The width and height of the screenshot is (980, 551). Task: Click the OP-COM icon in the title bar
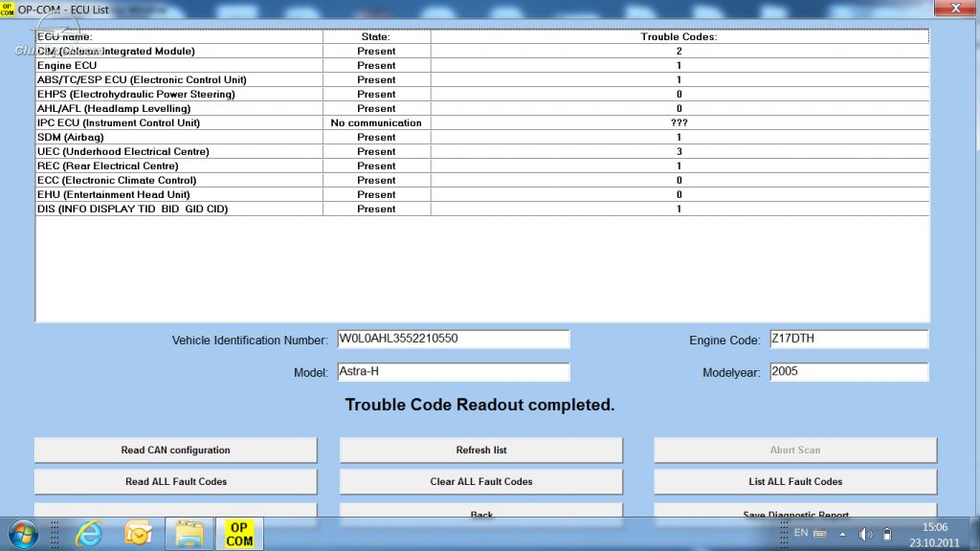pyautogui.click(x=7, y=10)
